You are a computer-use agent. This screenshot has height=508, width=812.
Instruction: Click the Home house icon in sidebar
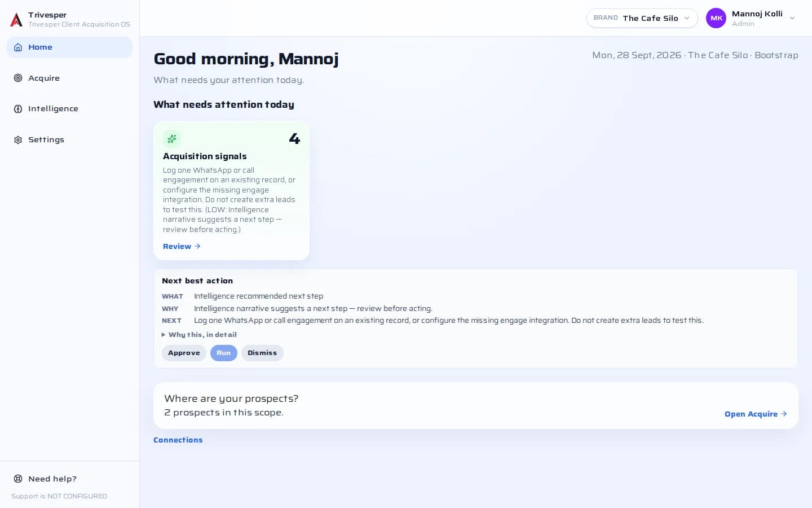(x=18, y=47)
